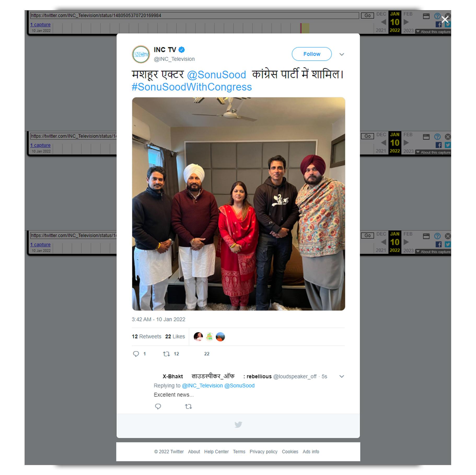Click the Wayback window expand icon
This screenshot has height=475, width=476.
pyautogui.click(x=426, y=16)
